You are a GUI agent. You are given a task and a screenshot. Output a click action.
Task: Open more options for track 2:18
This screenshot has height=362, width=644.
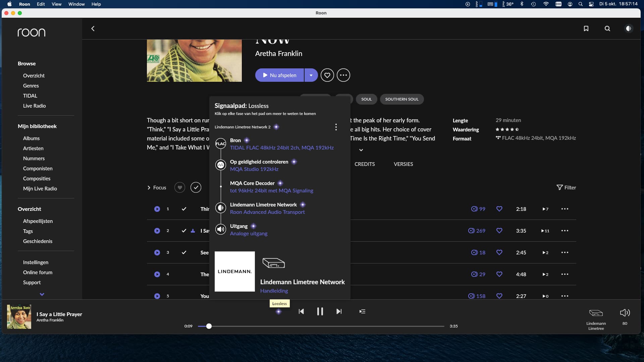point(565,209)
